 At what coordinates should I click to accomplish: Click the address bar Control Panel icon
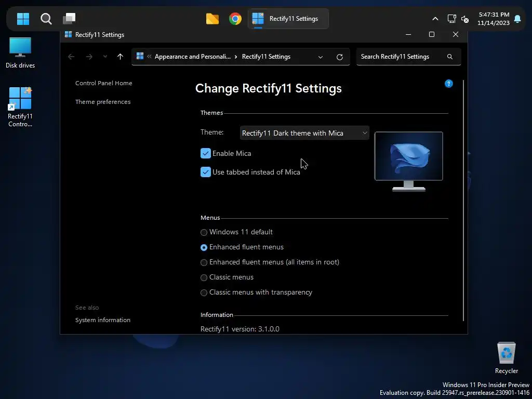(140, 56)
